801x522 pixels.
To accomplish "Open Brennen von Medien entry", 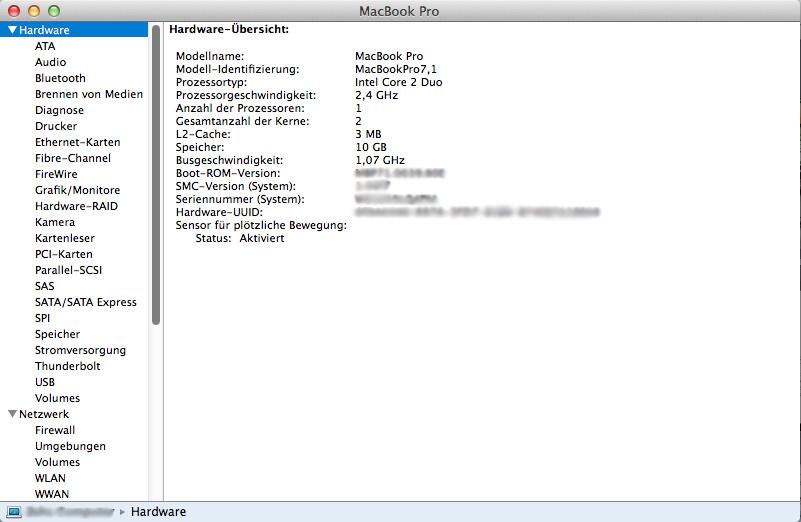I will 89,94.
